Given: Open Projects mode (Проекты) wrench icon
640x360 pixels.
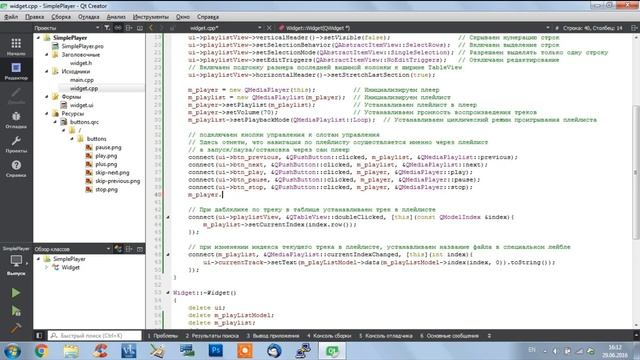Looking at the screenshot, I should pyautogui.click(x=16, y=144).
